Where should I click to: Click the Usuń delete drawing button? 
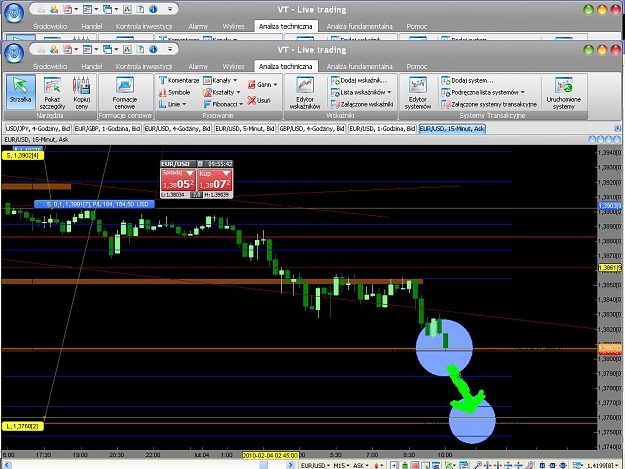[259, 100]
